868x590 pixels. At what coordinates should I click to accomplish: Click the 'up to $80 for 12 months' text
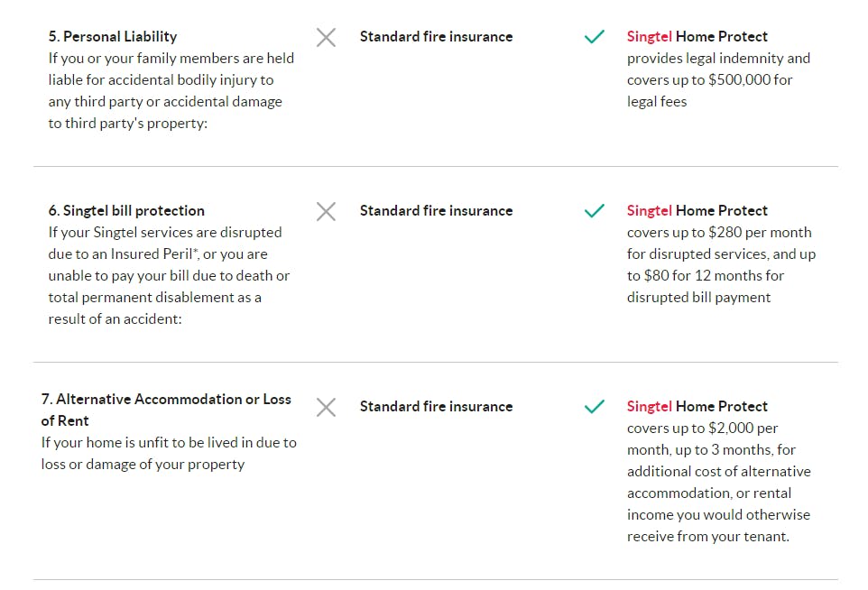[x=705, y=275]
